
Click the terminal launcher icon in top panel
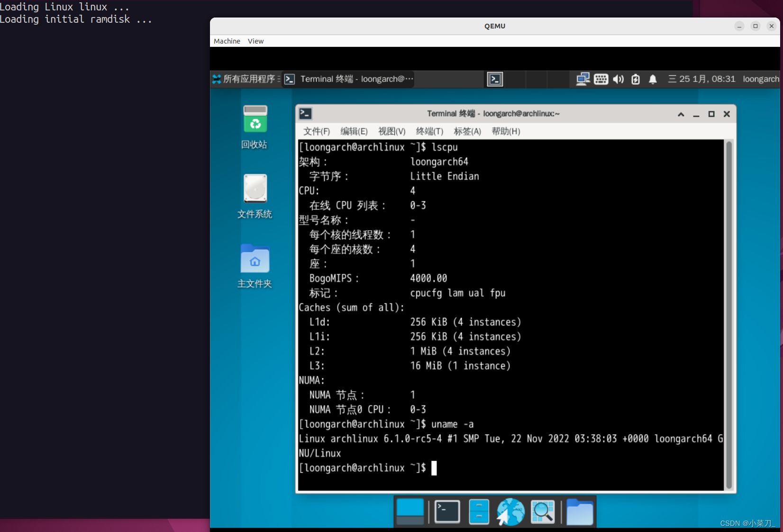pos(495,79)
